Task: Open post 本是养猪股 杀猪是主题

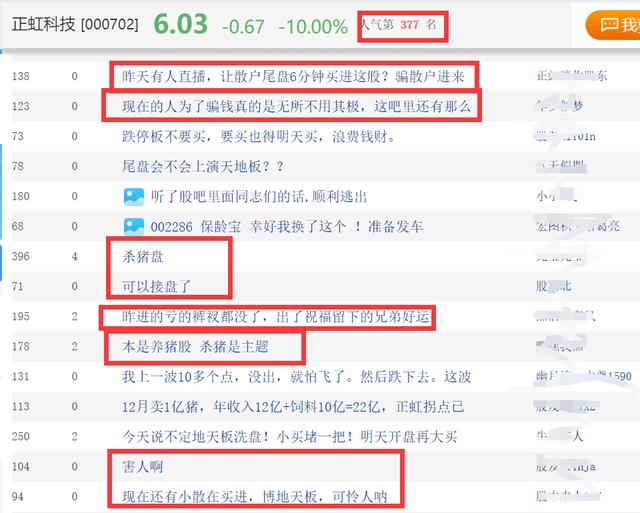Action: click(195, 346)
